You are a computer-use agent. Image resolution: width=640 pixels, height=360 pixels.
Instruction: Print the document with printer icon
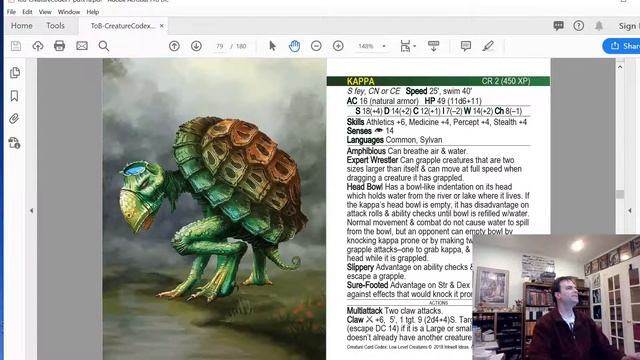tap(60, 46)
